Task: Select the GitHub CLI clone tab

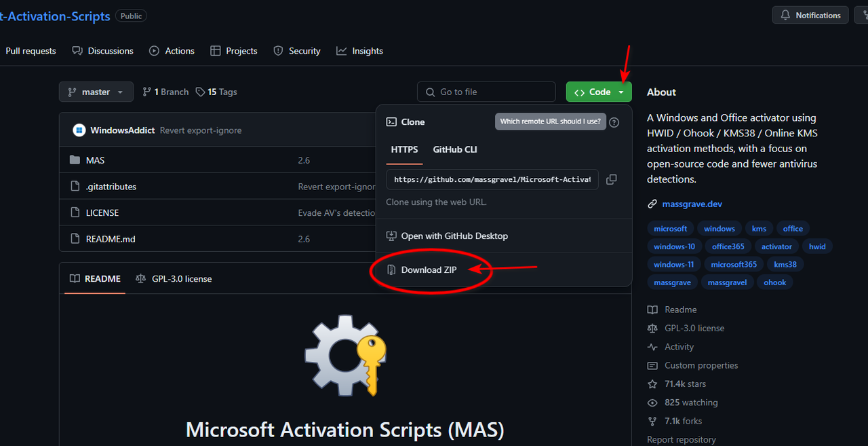Action: point(455,149)
